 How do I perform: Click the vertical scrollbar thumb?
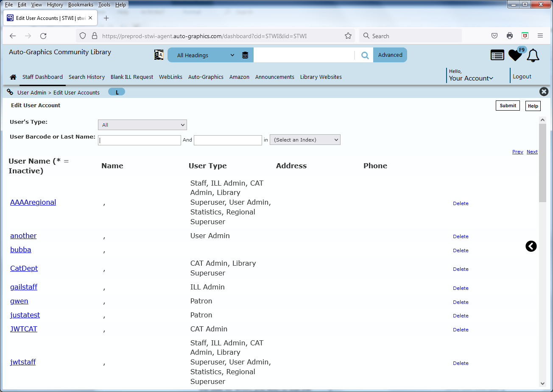[x=542, y=163]
